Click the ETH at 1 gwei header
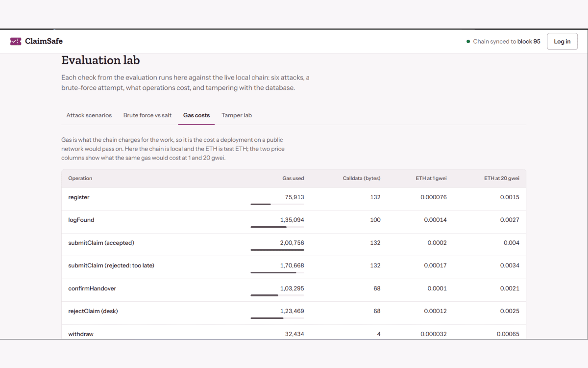588x368 pixels. pyautogui.click(x=431, y=178)
